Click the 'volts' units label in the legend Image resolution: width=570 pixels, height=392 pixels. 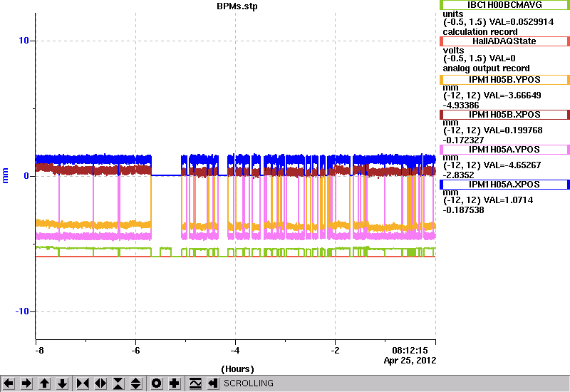453,51
